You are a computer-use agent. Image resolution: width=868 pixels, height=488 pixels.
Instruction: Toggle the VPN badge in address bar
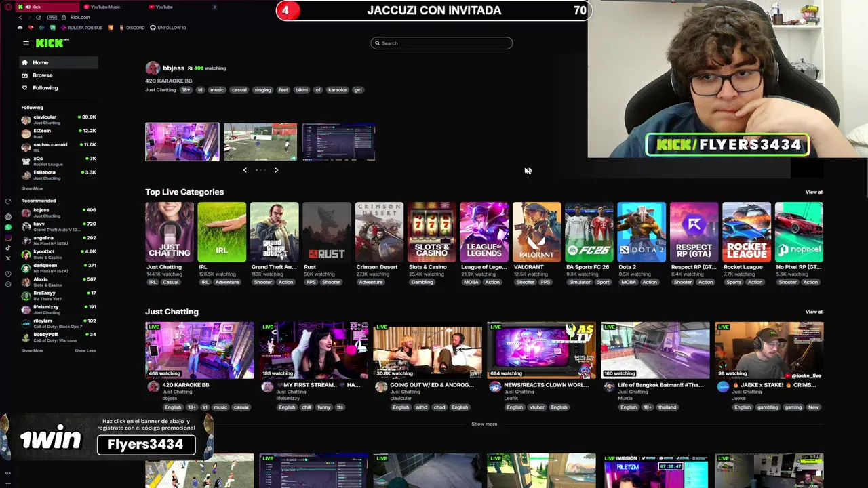(53, 17)
